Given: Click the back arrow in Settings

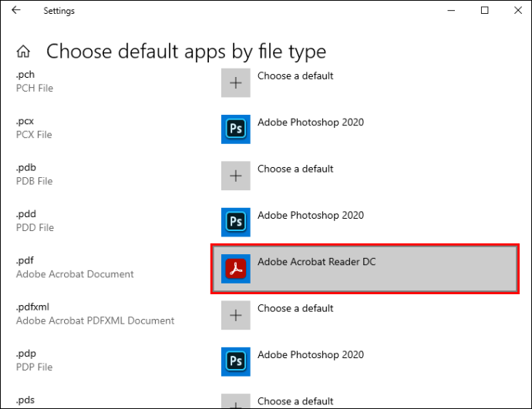Looking at the screenshot, I should point(16,10).
